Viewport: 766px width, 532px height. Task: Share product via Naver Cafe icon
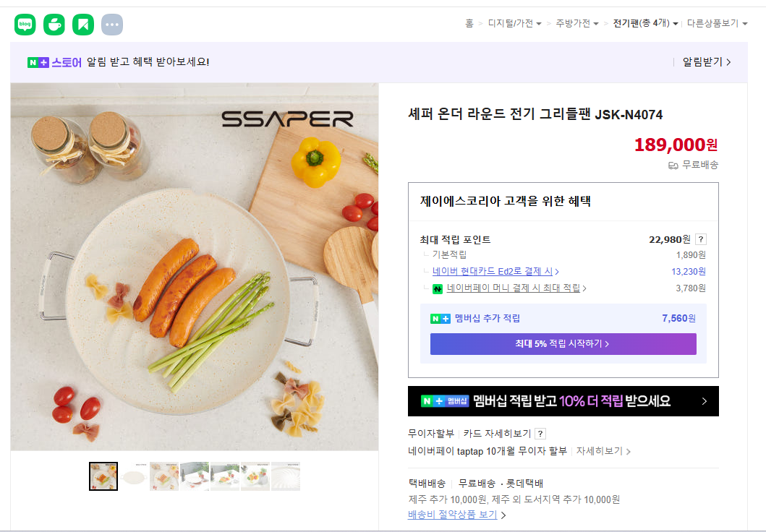tap(54, 25)
